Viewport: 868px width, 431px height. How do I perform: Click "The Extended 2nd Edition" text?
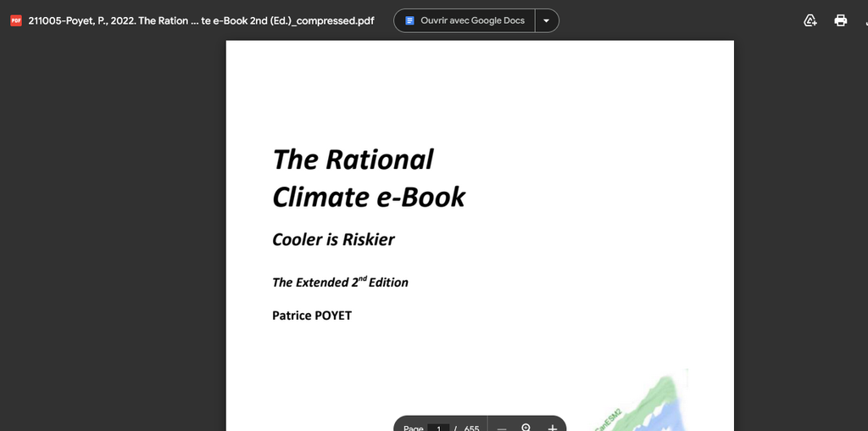pyautogui.click(x=340, y=282)
